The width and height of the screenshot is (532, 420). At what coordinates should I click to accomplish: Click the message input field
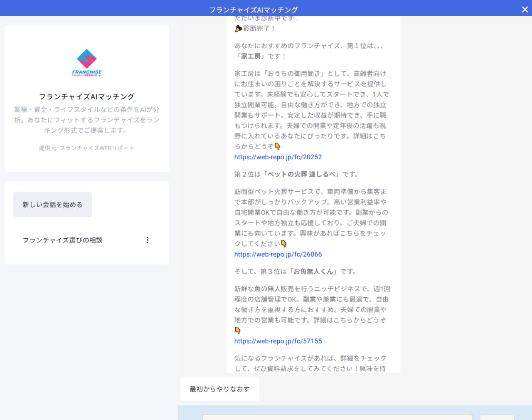(x=337, y=417)
